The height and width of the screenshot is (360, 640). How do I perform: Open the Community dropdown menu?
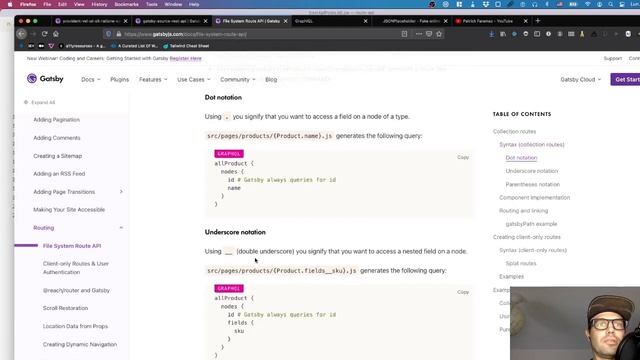tap(238, 79)
